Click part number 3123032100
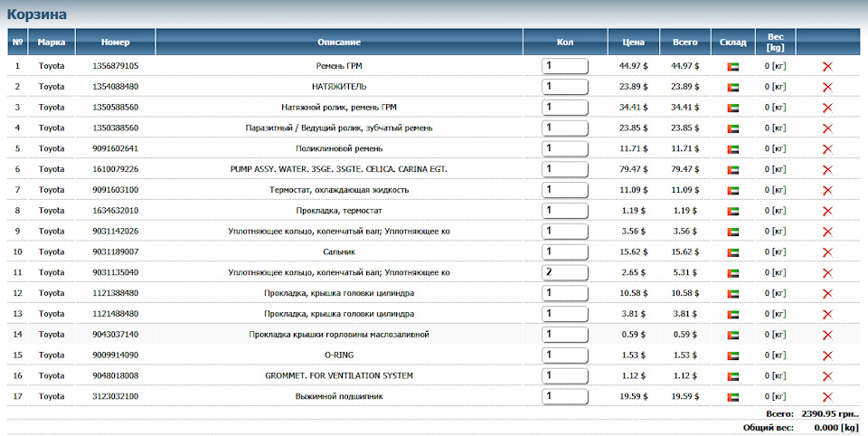Image resolution: width=868 pixels, height=436 pixels. coord(115,397)
